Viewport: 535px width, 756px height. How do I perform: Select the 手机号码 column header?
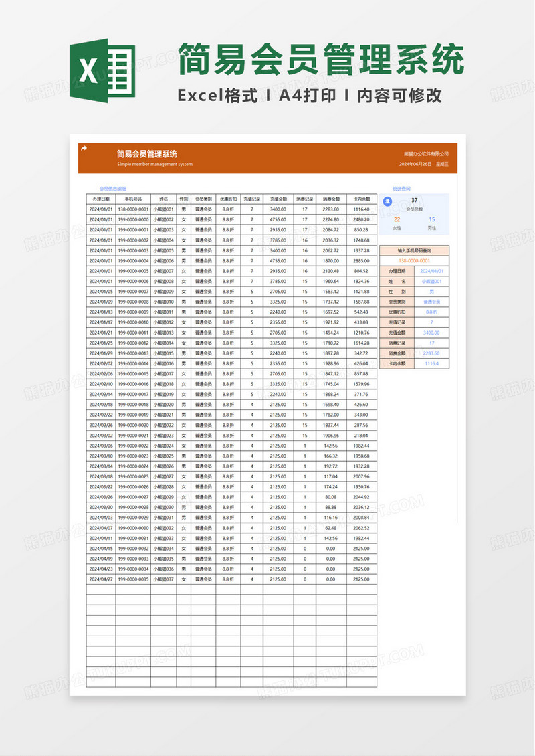134,199
